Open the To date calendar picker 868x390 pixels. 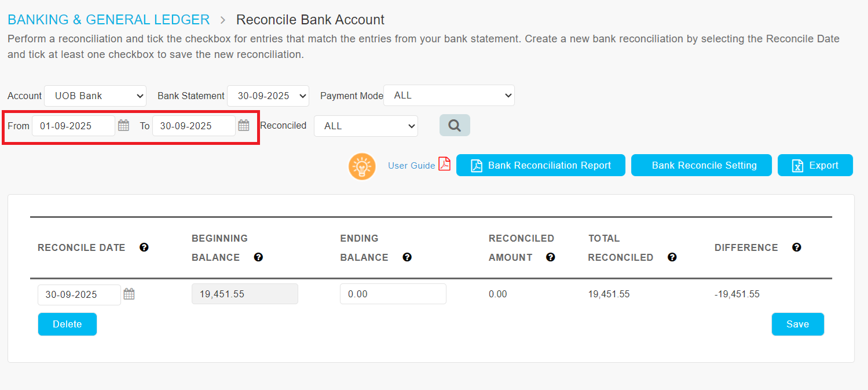[244, 125]
